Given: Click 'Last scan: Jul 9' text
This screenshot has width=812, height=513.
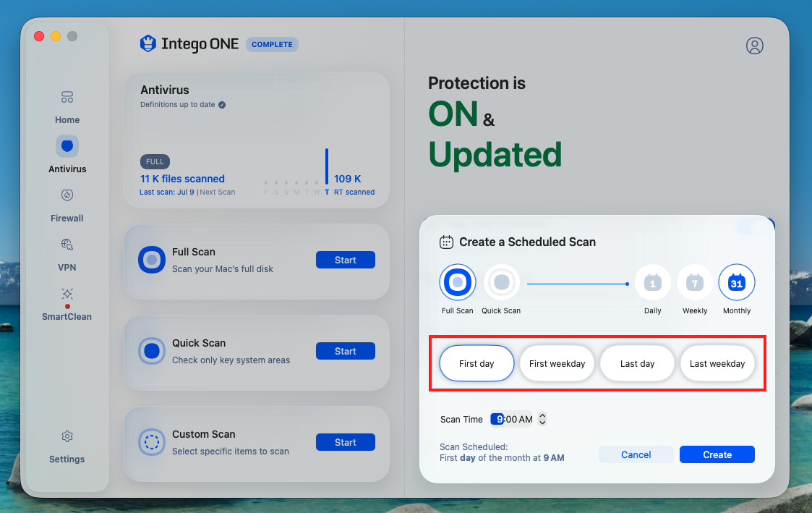Looking at the screenshot, I should click(167, 192).
